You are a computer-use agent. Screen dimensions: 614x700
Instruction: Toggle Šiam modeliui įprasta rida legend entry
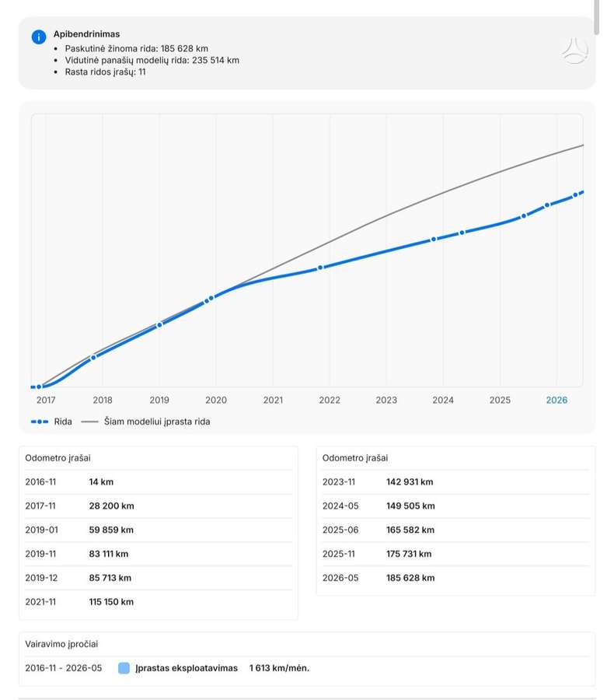click(145, 422)
